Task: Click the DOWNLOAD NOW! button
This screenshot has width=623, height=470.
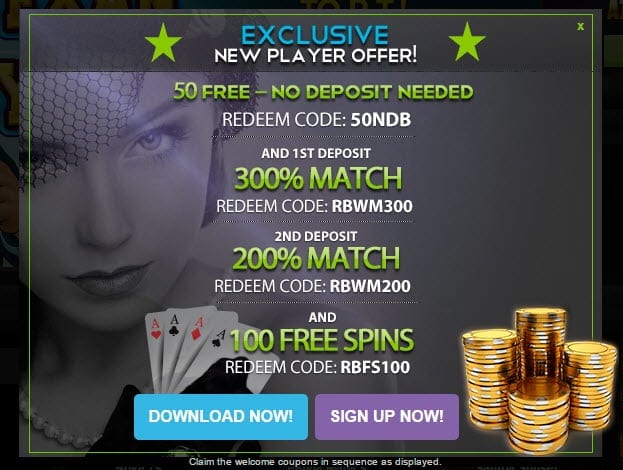Action: [221, 417]
